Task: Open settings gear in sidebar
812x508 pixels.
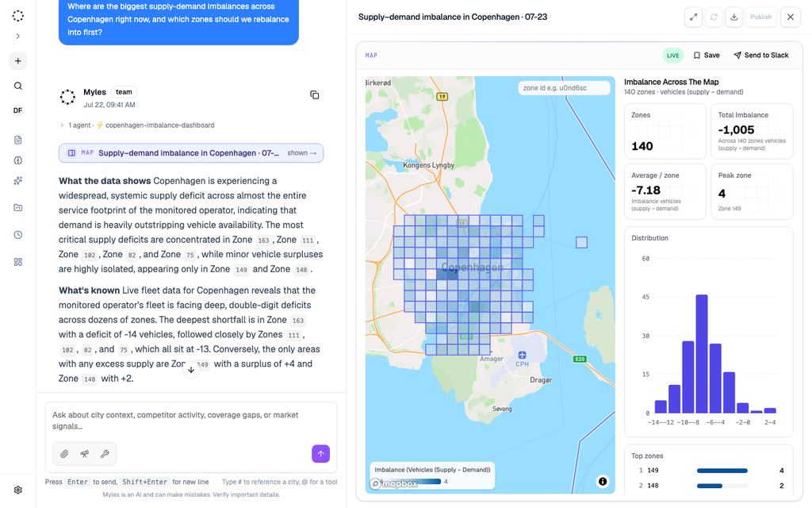Action: click(17, 490)
